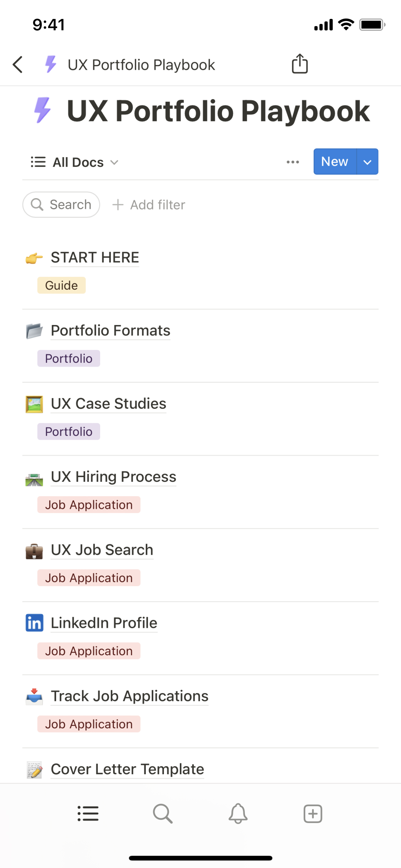Tap the briefcase icon for UX Job Search

(x=35, y=551)
